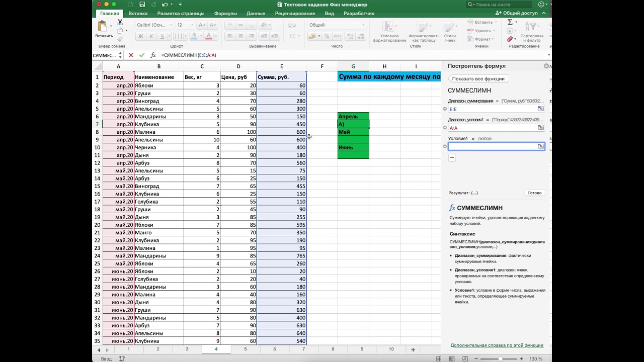This screenshot has height=362, width=644.
Task: Click Показать все функции button
Action: pyautogui.click(x=477, y=78)
